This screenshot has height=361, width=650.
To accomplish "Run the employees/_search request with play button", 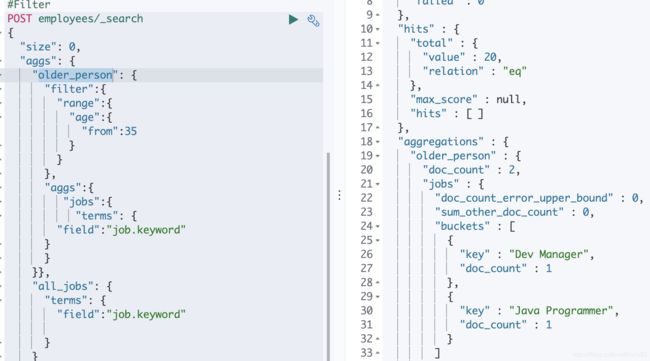I will tap(293, 19).
